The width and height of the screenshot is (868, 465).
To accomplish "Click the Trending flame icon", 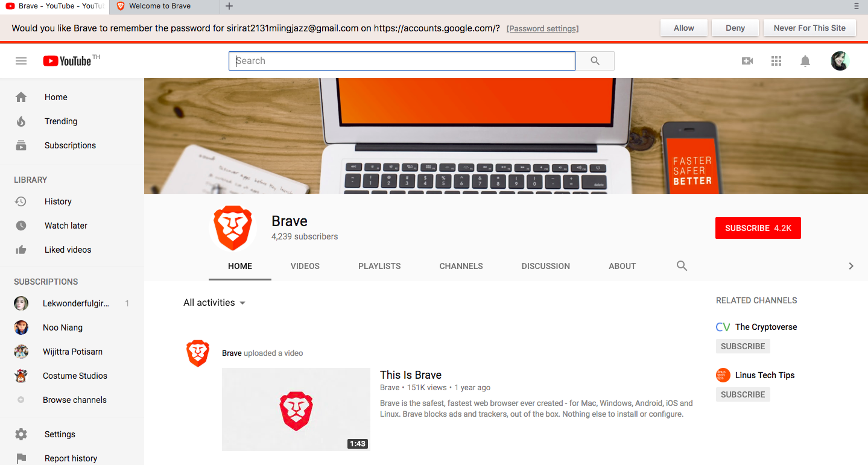I will click(21, 121).
